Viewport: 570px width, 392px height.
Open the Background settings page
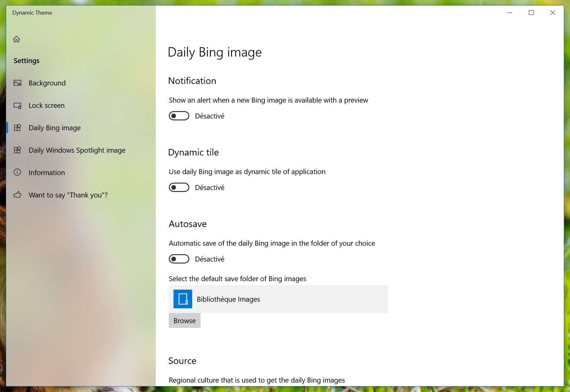[81, 83]
